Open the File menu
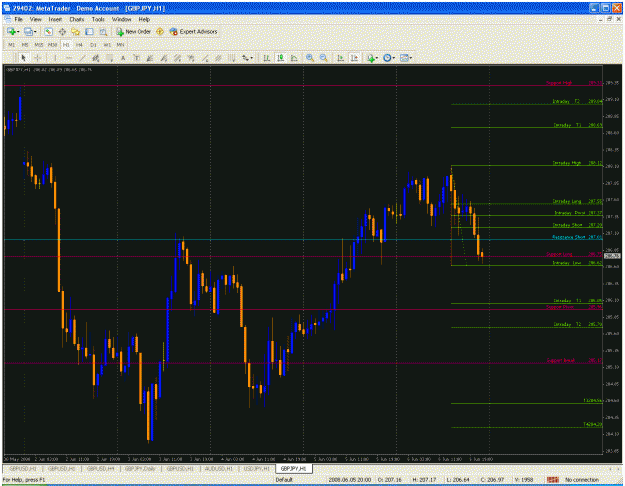 pos(18,19)
